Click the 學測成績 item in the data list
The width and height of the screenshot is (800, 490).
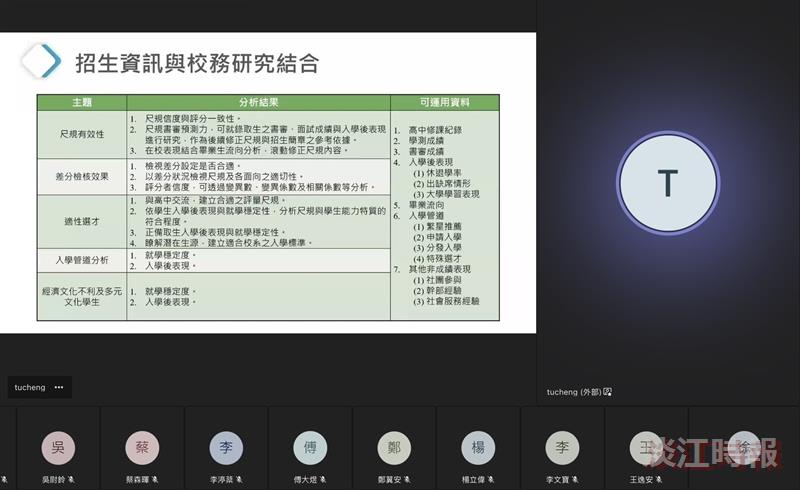(426, 141)
